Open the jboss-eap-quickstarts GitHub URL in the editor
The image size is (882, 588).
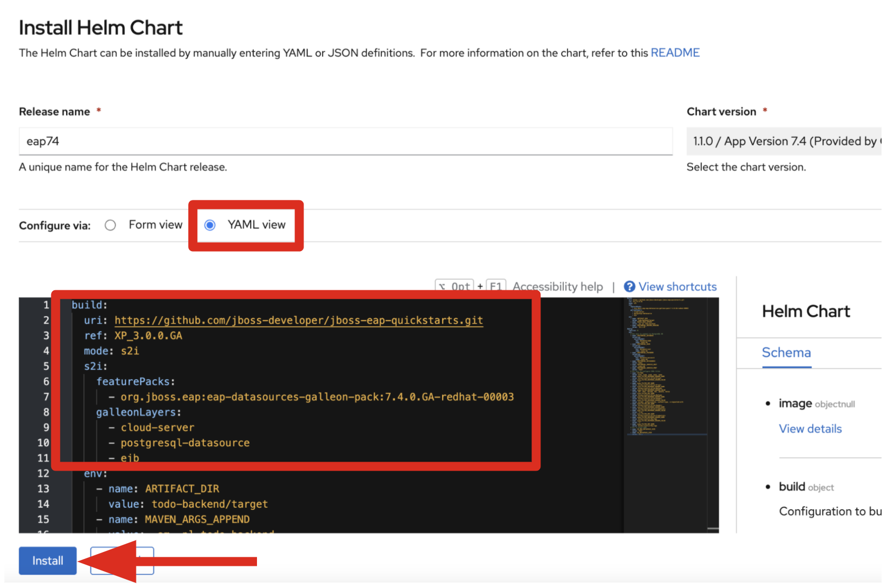pyautogui.click(x=299, y=320)
